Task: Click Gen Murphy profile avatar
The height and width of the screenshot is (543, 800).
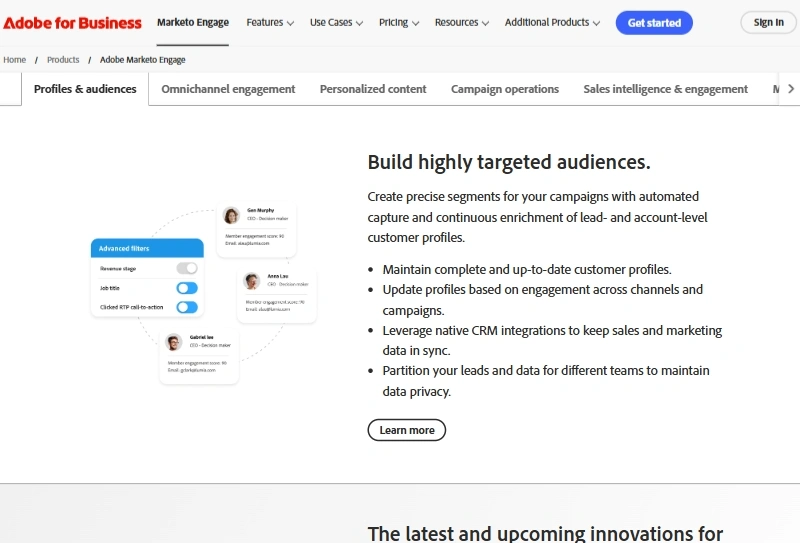Action: pyautogui.click(x=231, y=215)
